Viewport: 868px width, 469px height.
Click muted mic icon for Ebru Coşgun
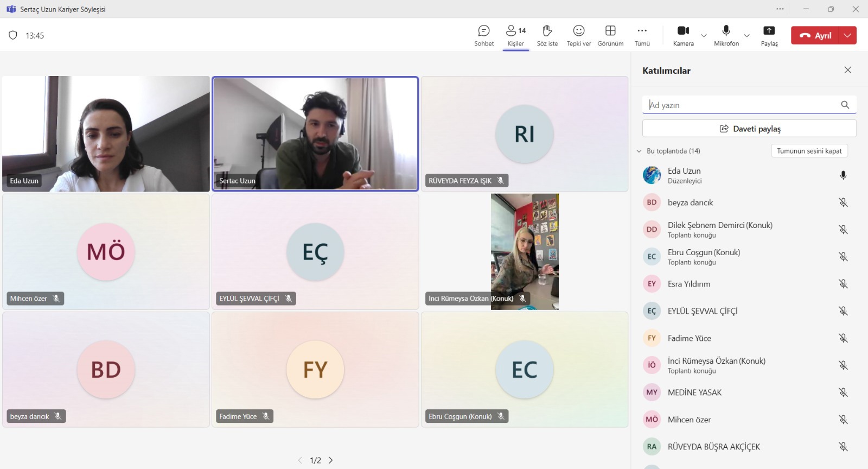point(843,257)
